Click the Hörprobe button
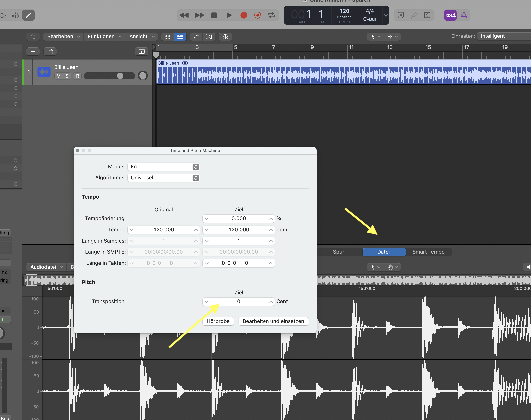 [x=218, y=321]
